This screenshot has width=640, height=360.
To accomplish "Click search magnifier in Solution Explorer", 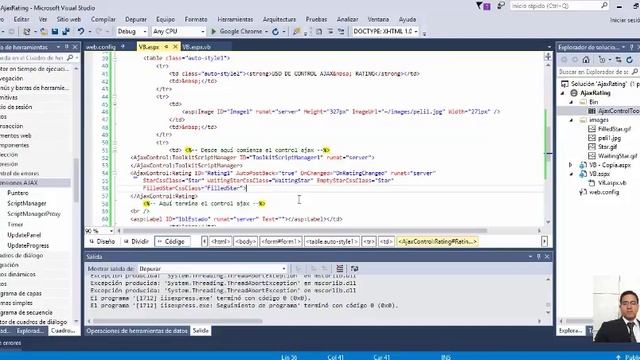I will (634, 72).
